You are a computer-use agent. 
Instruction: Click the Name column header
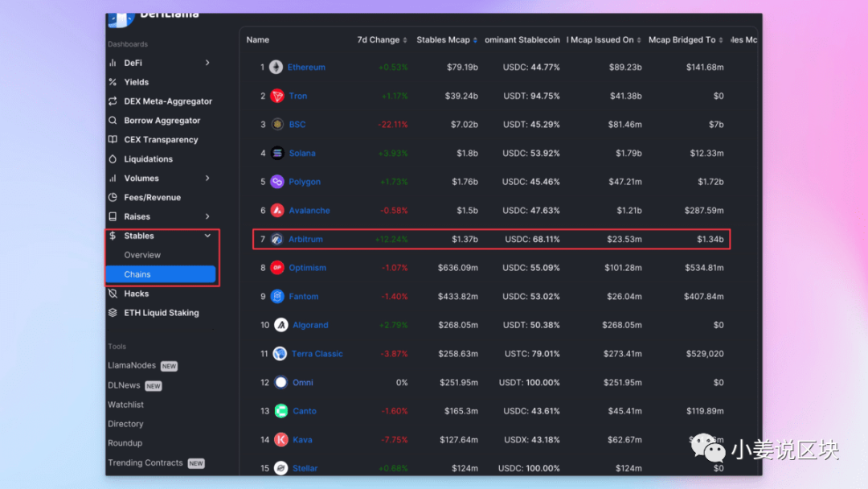coord(258,40)
